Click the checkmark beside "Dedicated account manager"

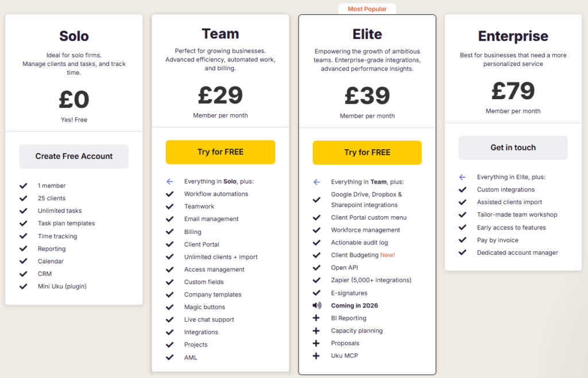(x=463, y=252)
